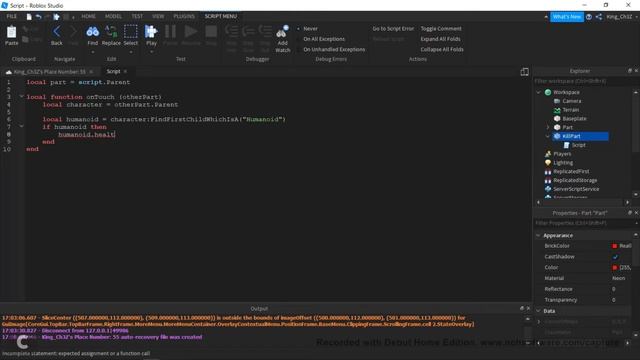The height and width of the screenshot is (360, 640).
Task: Switch to the PLUGINS ribbon tab
Action: click(184, 16)
